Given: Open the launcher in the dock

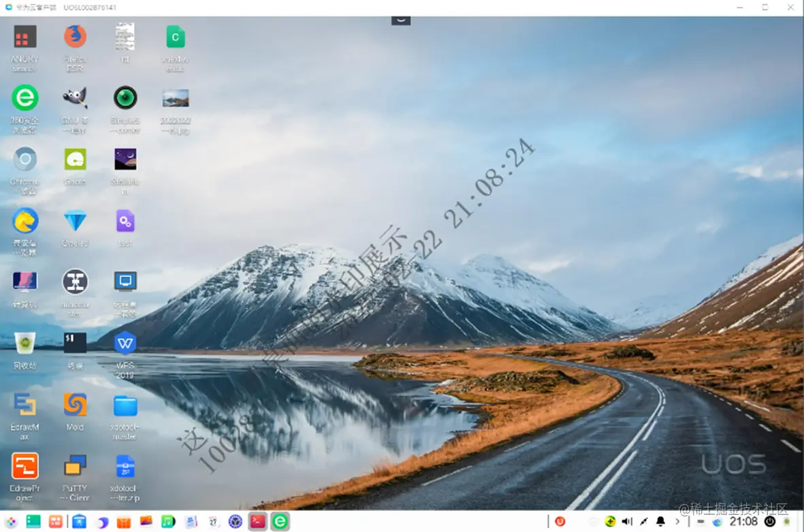Looking at the screenshot, I should point(11,522).
